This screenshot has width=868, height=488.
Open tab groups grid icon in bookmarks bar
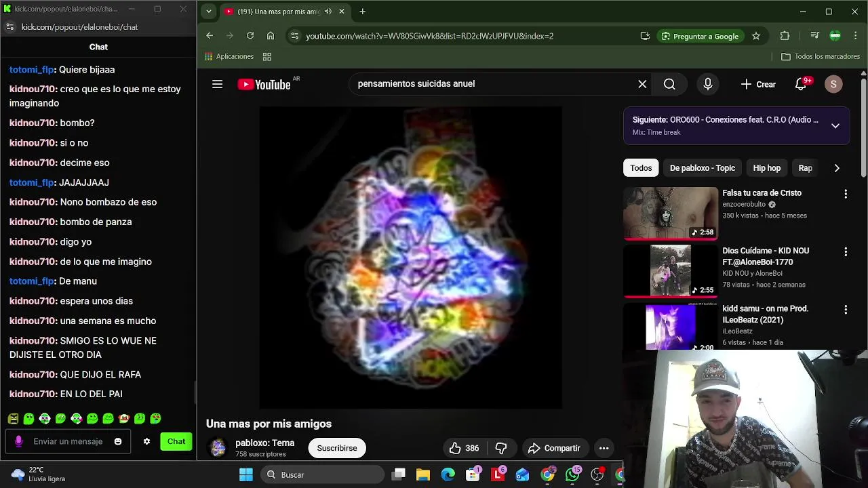tap(267, 57)
